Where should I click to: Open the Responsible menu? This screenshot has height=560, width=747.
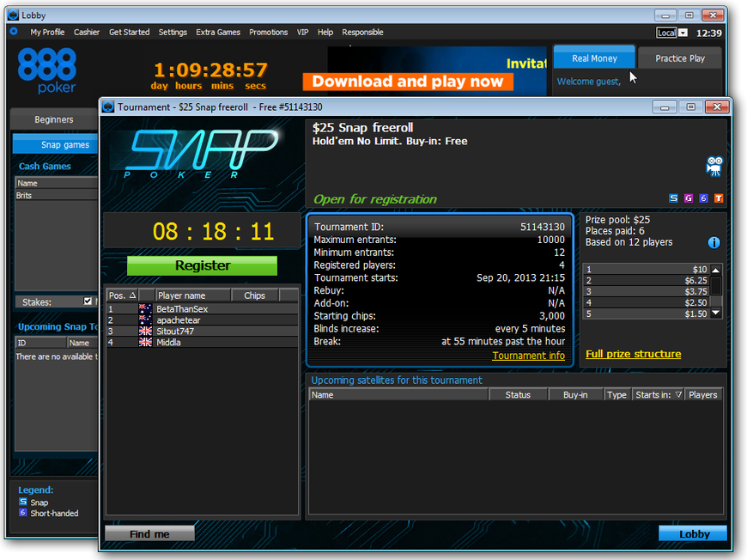[x=362, y=32]
